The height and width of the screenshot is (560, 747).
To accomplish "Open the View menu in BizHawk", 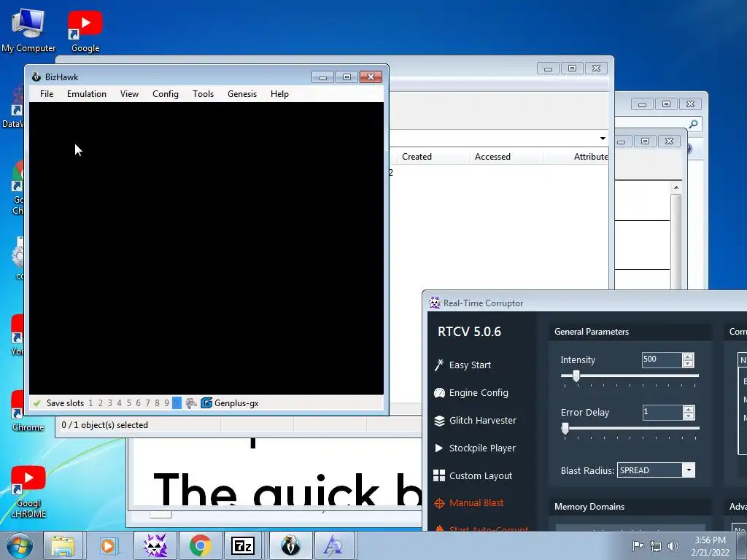I will (129, 94).
